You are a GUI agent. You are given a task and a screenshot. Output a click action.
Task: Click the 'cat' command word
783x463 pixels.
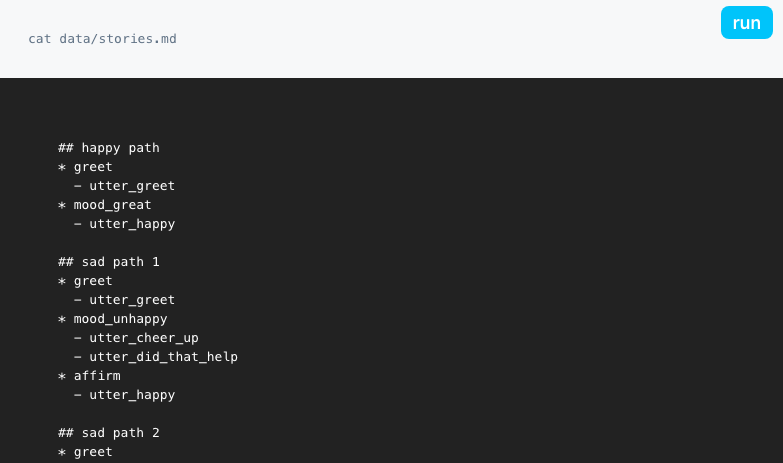40,39
